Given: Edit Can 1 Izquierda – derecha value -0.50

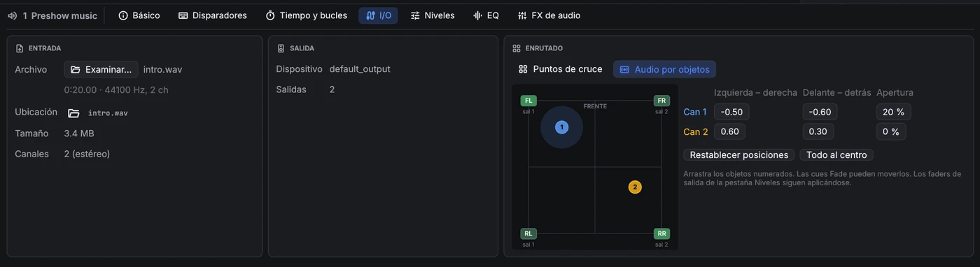Looking at the screenshot, I should pyautogui.click(x=731, y=112).
